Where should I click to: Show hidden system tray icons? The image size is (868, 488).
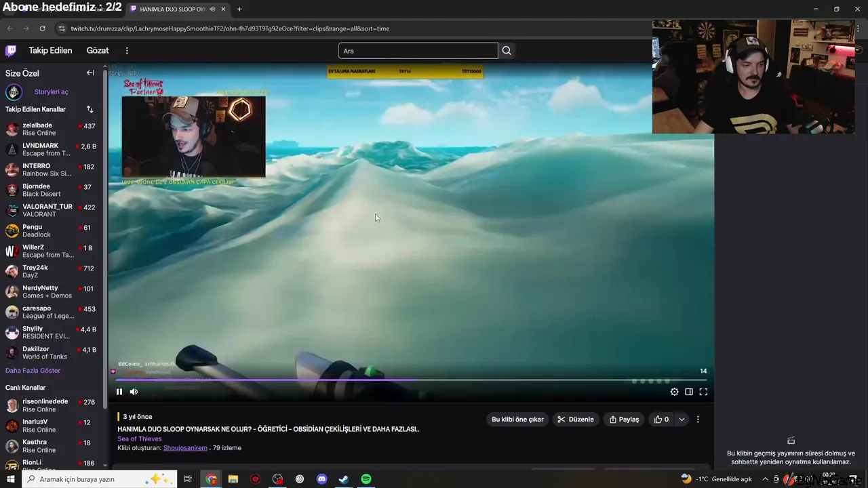[766, 479]
